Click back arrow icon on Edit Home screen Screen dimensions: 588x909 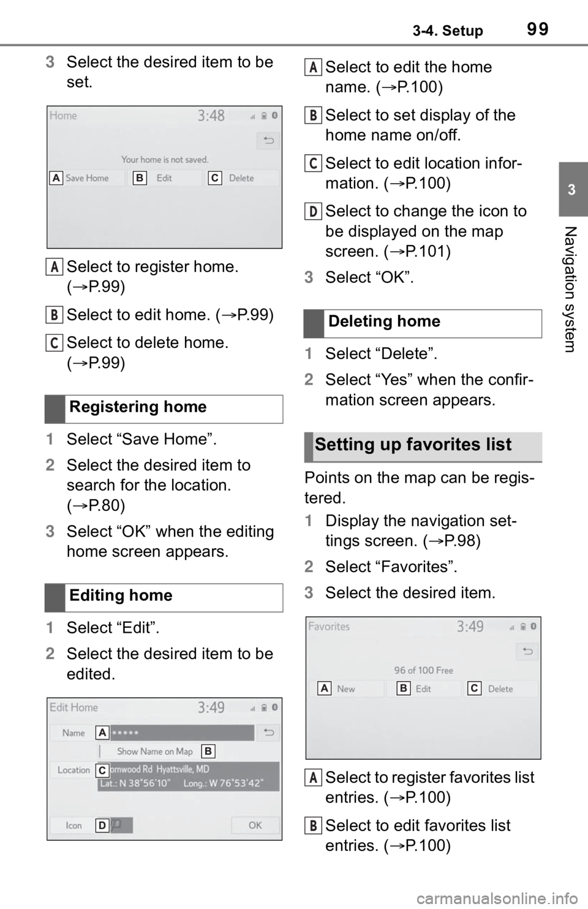268,732
